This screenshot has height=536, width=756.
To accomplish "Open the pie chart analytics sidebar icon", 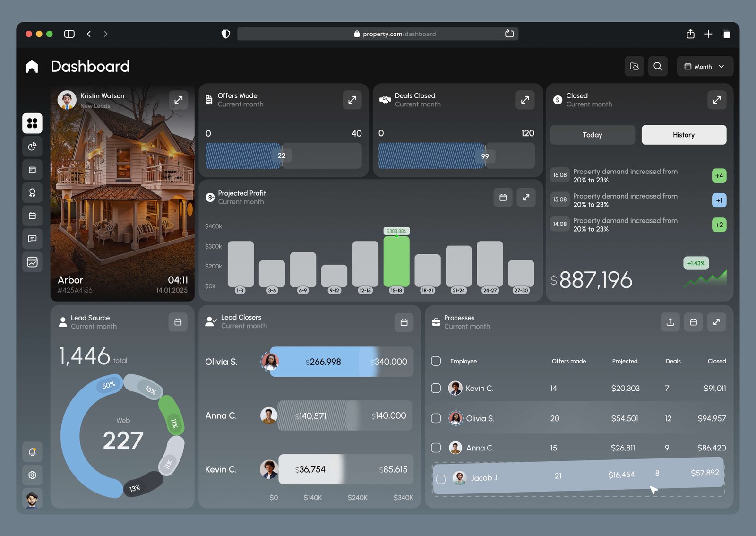I will [x=32, y=147].
